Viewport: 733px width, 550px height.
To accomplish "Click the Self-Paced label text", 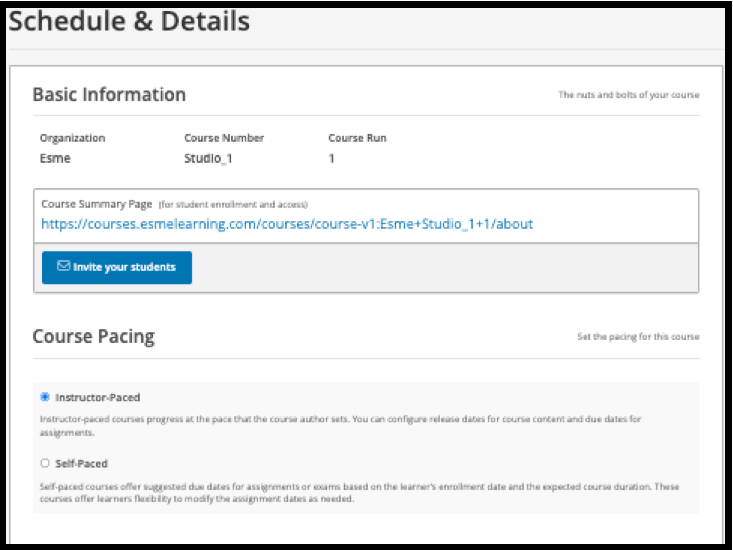I will pyautogui.click(x=81, y=464).
